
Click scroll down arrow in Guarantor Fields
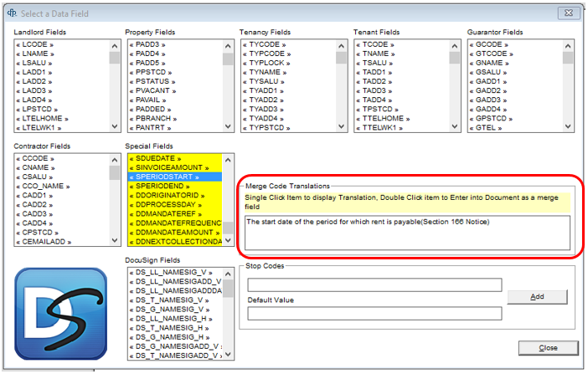click(x=568, y=126)
